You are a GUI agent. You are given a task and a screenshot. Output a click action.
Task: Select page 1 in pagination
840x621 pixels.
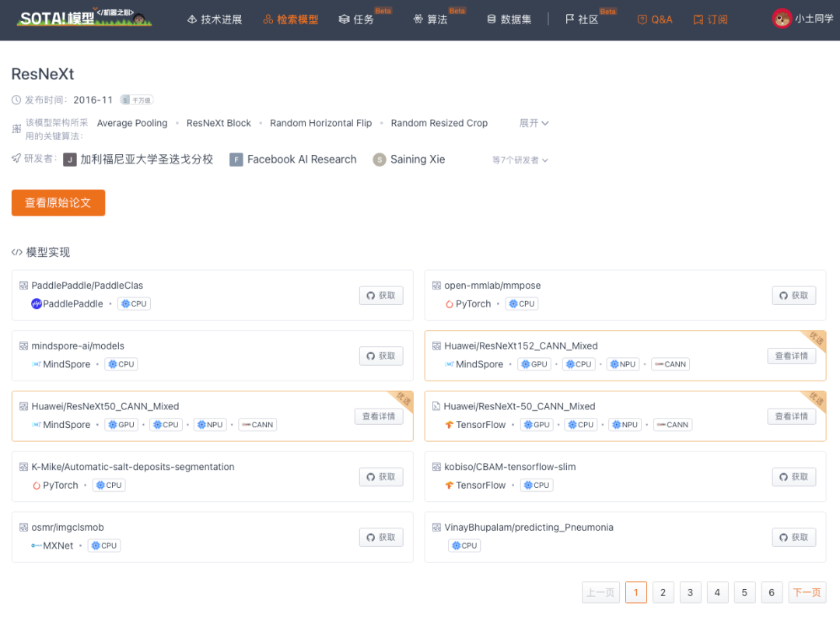[x=636, y=593]
